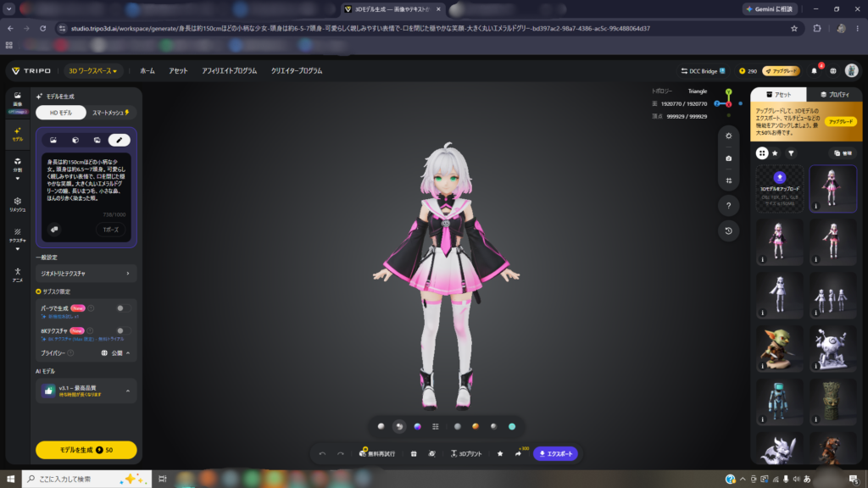Open the 3D ワークスペース dropdown

coord(92,71)
